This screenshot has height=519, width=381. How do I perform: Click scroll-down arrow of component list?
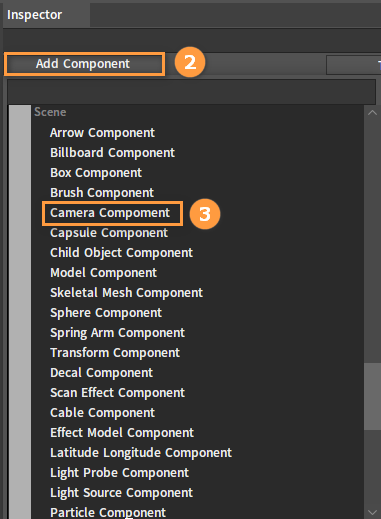(x=372, y=512)
